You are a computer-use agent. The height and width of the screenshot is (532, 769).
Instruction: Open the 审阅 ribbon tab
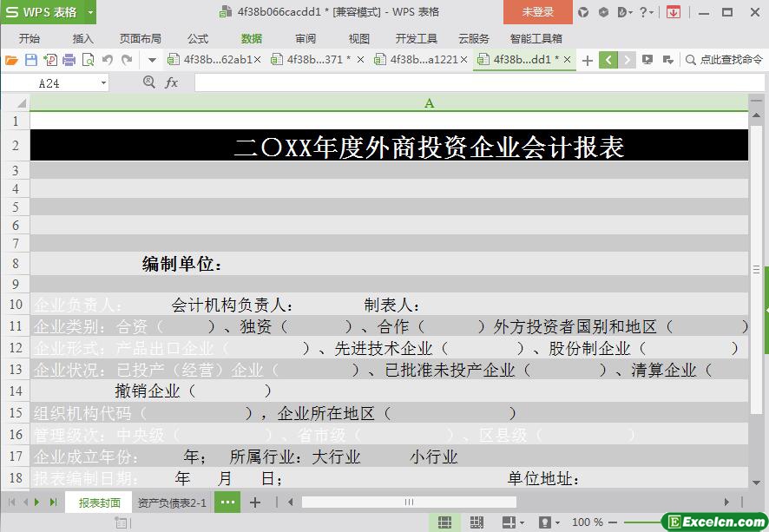pyautogui.click(x=306, y=39)
